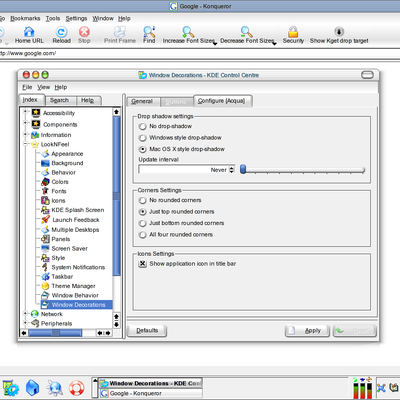The image size is (400, 400).
Task: Expand the Components tree node
Action: coord(25,123)
